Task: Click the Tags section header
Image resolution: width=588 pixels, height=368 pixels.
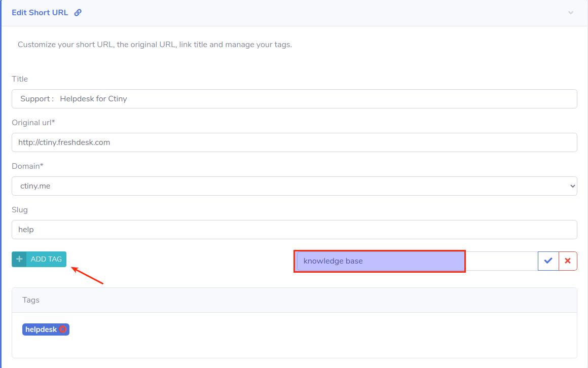Action: pyautogui.click(x=295, y=300)
